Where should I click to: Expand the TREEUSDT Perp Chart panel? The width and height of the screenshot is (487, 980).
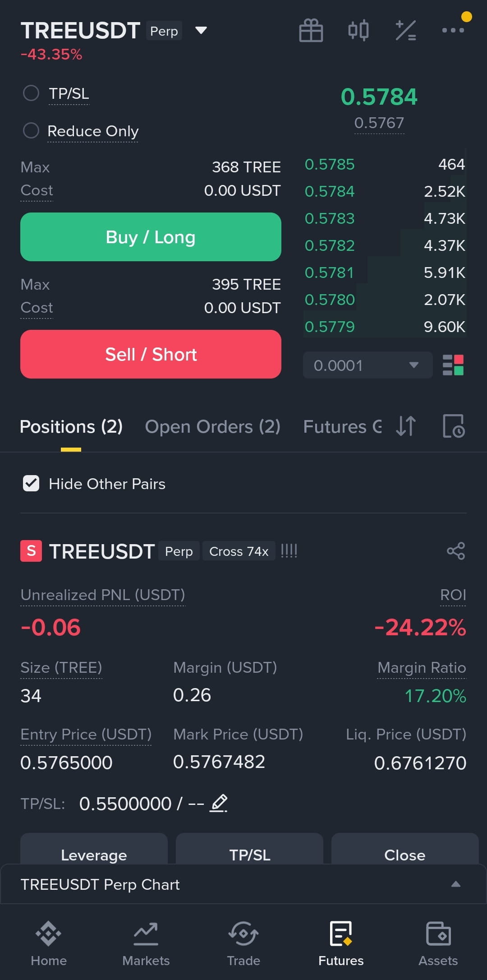(243, 884)
